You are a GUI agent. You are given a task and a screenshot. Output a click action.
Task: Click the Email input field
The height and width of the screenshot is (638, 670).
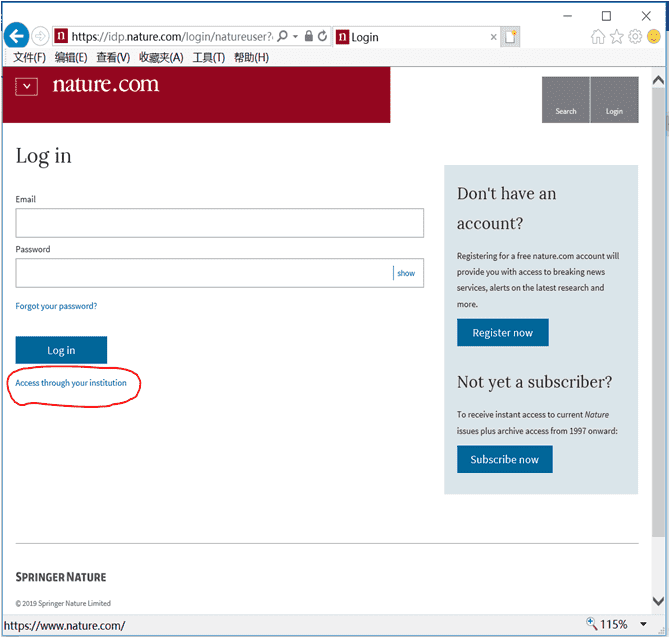point(219,223)
